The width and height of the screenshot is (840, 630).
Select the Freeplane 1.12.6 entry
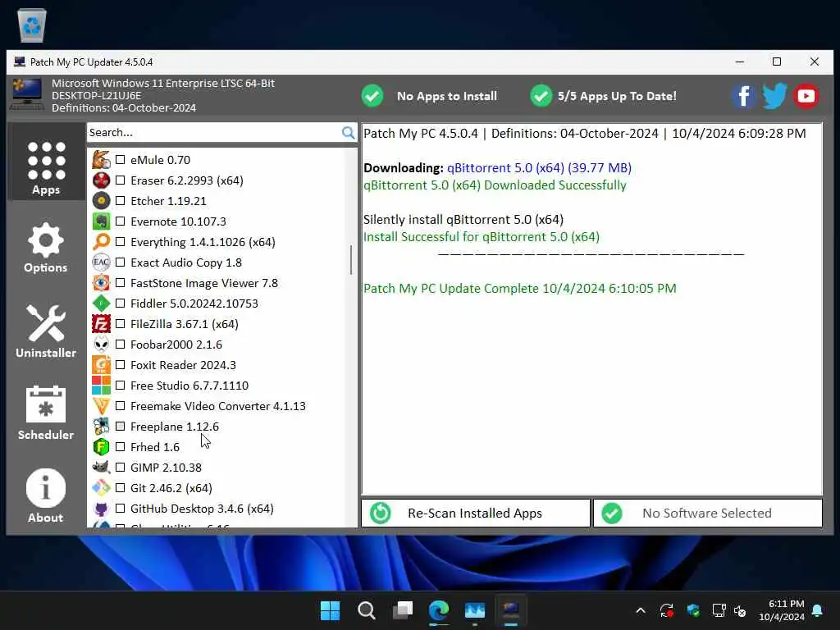tap(175, 427)
